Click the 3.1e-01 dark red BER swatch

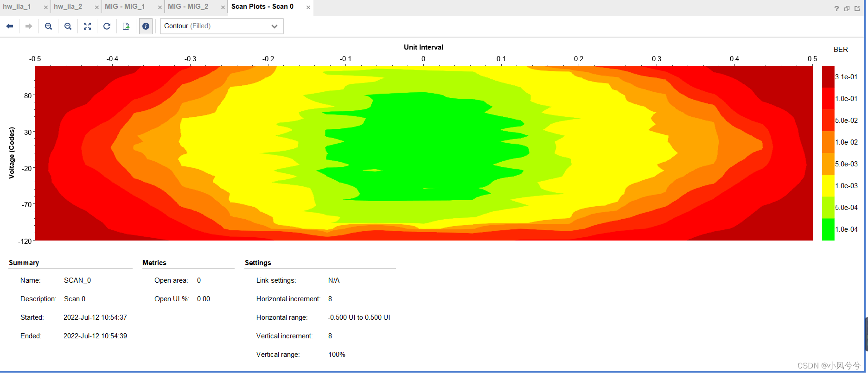(828, 76)
